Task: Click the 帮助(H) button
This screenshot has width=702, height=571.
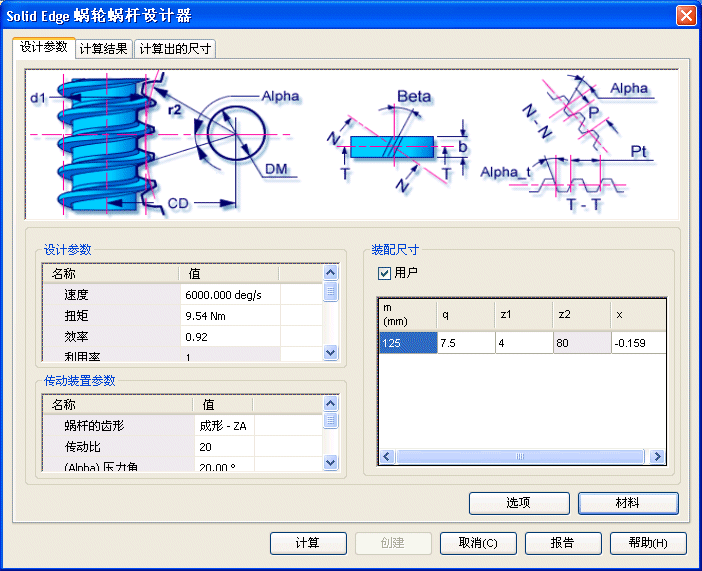Action: click(x=647, y=543)
